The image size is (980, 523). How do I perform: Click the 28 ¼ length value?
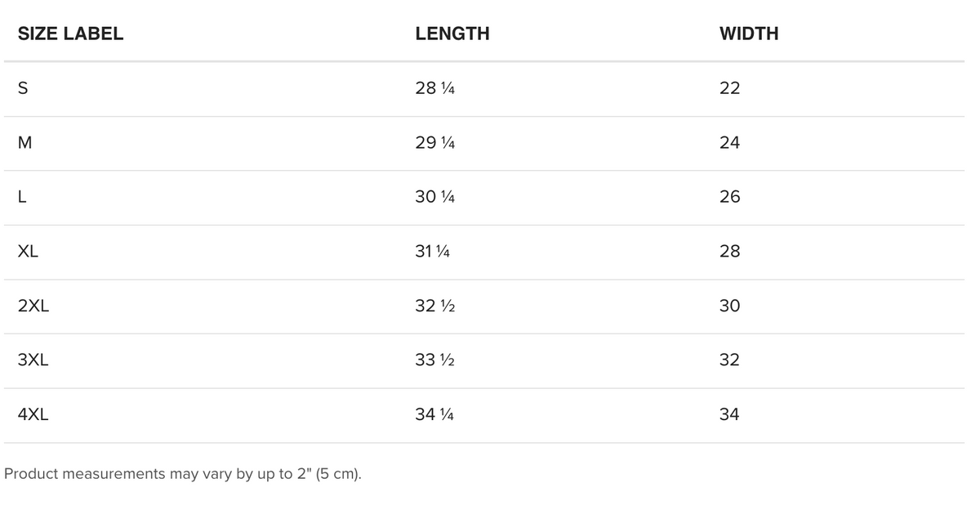[434, 88]
